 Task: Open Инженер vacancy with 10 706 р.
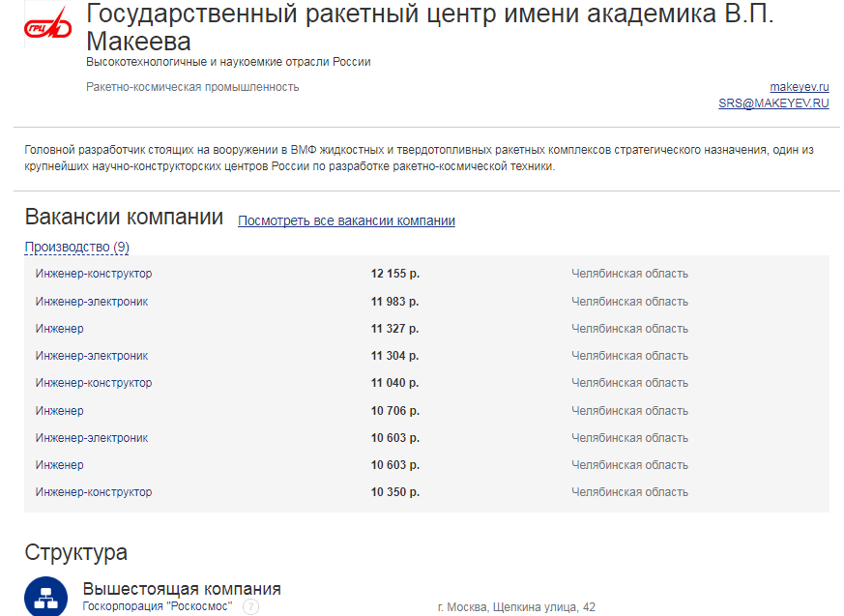59,411
